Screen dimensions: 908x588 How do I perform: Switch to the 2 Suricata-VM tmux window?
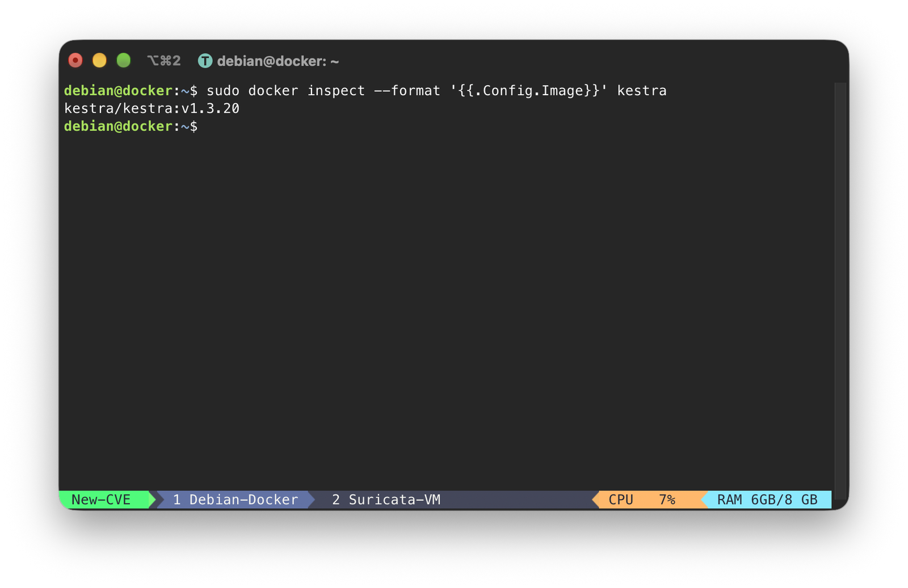(386, 500)
